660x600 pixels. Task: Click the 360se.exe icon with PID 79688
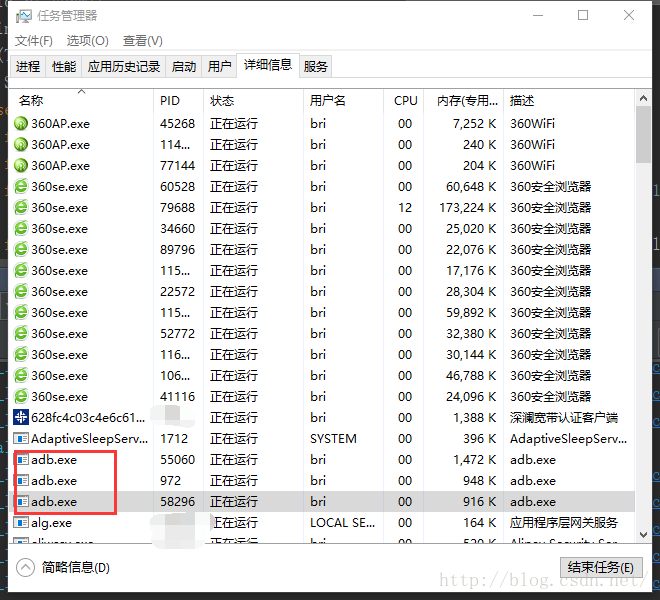pyautogui.click(x=21, y=208)
